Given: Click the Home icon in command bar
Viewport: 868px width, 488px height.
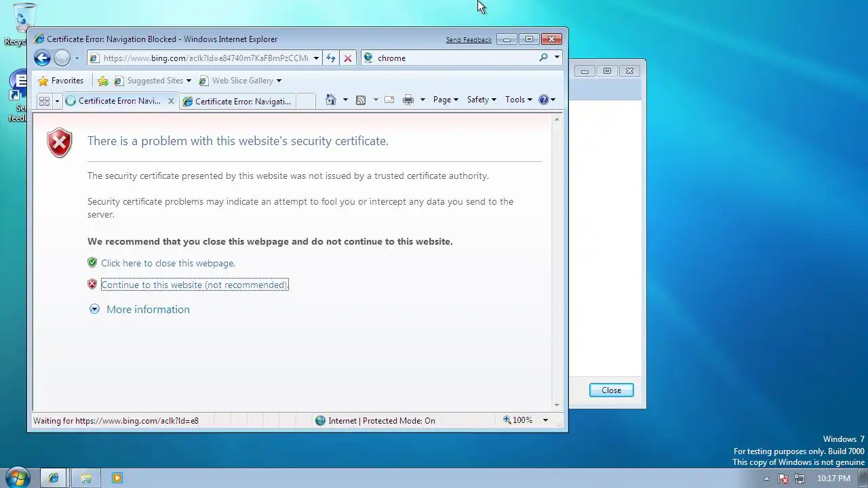Looking at the screenshot, I should pos(331,100).
